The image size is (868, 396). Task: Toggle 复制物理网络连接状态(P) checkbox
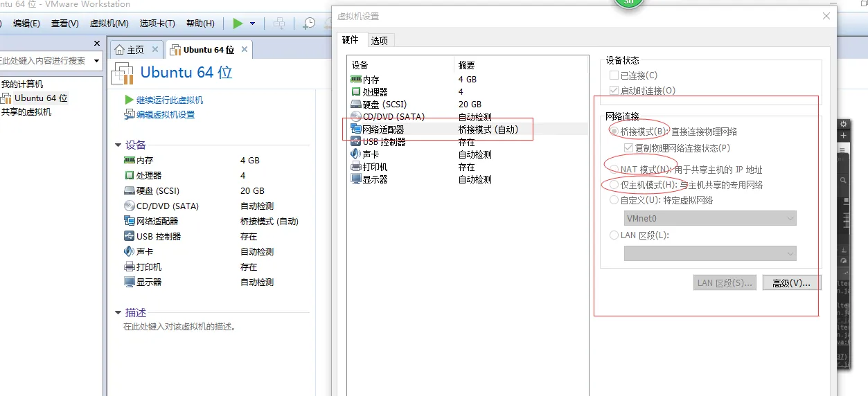coord(629,147)
